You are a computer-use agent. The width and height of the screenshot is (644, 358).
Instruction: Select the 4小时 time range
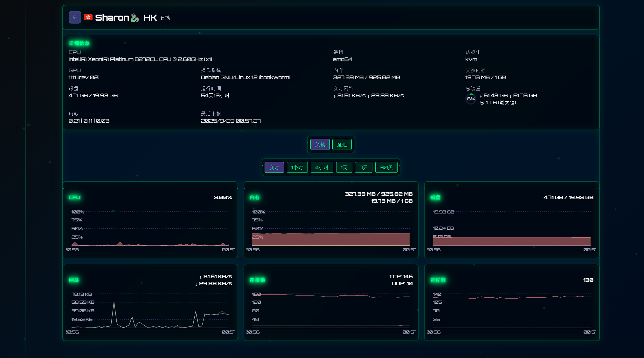point(322,167)
